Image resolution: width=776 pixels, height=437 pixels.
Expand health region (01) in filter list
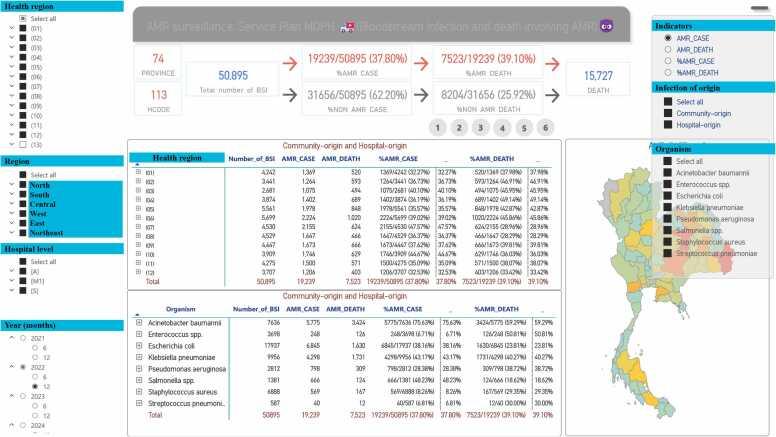[x=10, y=29]
